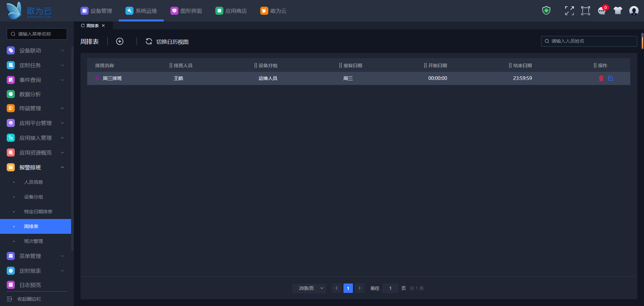Select page 1 in pagination
Screen dimensions: 644x306
click(348, 288)
